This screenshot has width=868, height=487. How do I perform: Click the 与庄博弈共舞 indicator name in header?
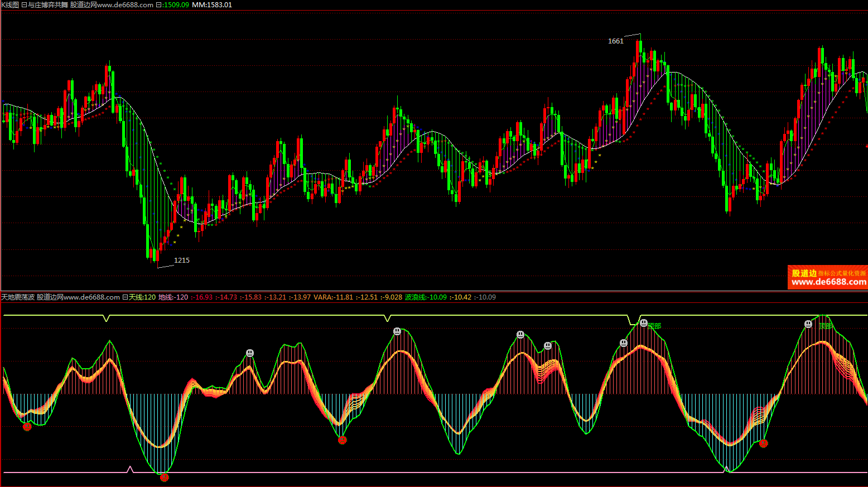click(48, 5)
